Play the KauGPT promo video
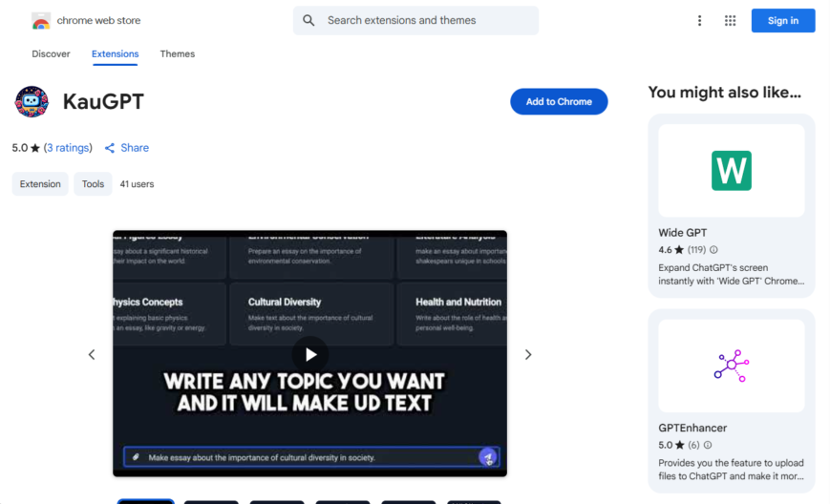 pos(310,354)
